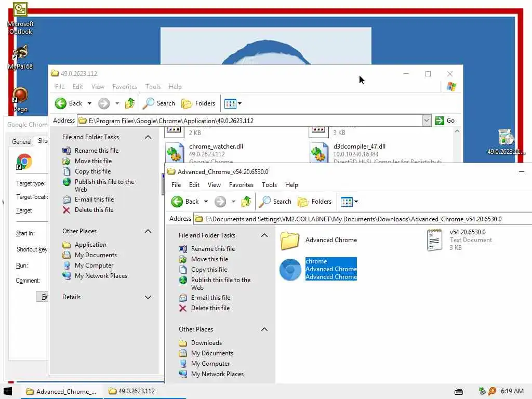Click Move this file in Advanced_Chrome window
The height and width of the screenshot is (399, 532).
point(203,259)
